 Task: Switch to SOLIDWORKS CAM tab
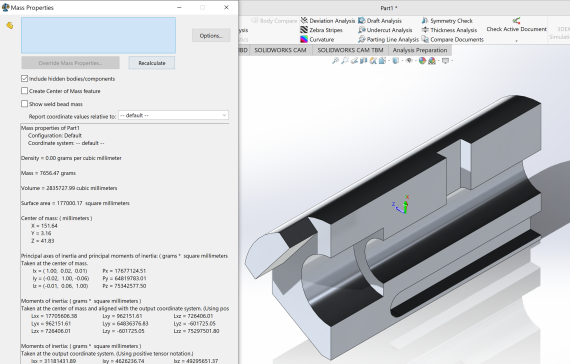(x=280, y=50)
